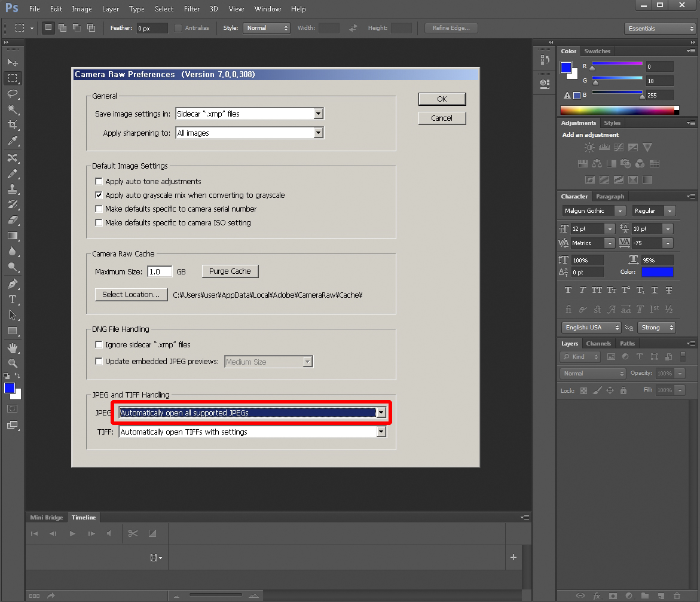Viewport: 700px width, 602px height.
Task: Select the Gradient tool
Action: pyautogui.click(x=13, y=236)
